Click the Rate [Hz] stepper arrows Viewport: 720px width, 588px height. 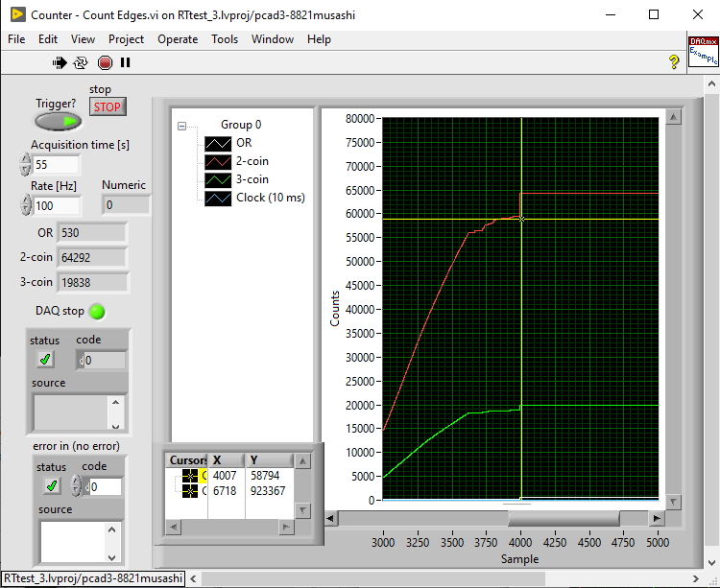(25, 205)
